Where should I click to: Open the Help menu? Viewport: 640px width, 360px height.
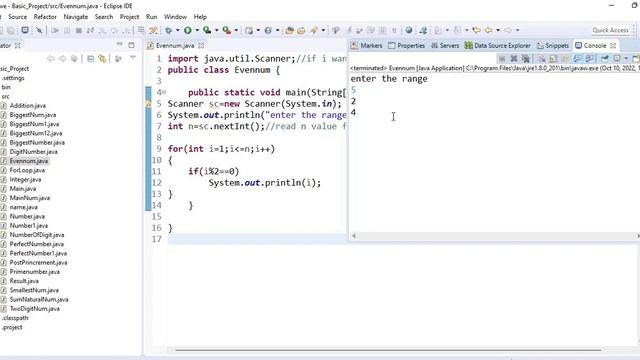point(200,17)
